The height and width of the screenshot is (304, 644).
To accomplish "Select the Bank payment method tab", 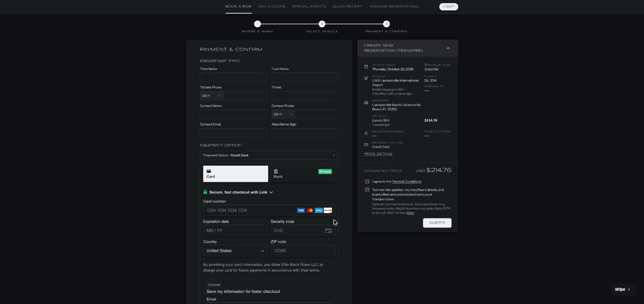I will pos(303,174).
